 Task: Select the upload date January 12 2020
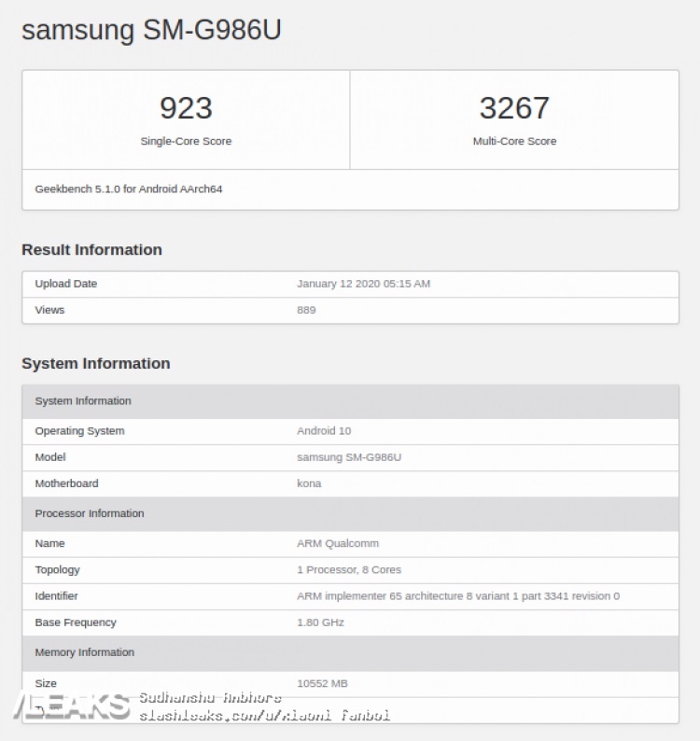click(363, 284)
